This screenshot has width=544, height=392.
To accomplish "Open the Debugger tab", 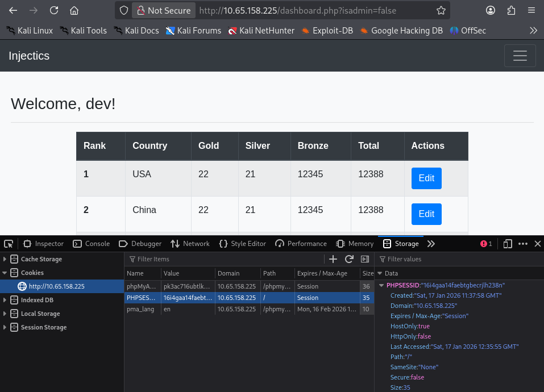I will click(x=140, y=244).
